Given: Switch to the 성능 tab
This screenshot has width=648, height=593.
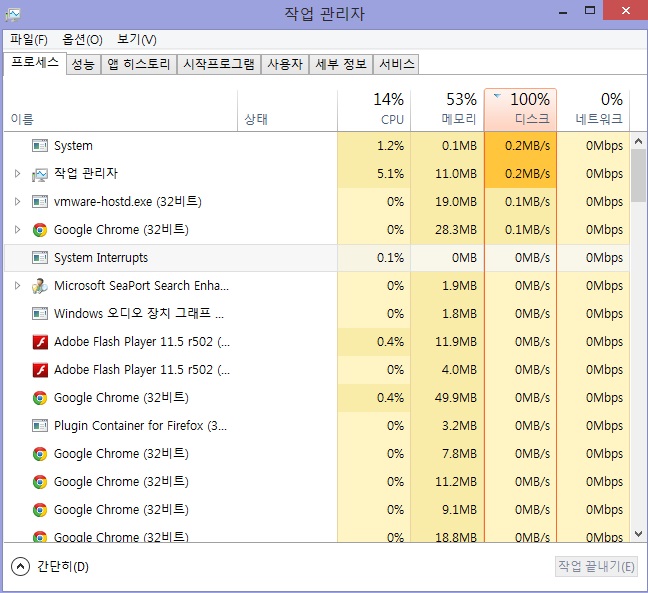Looking at the screenshot, I should click(83, 64).
